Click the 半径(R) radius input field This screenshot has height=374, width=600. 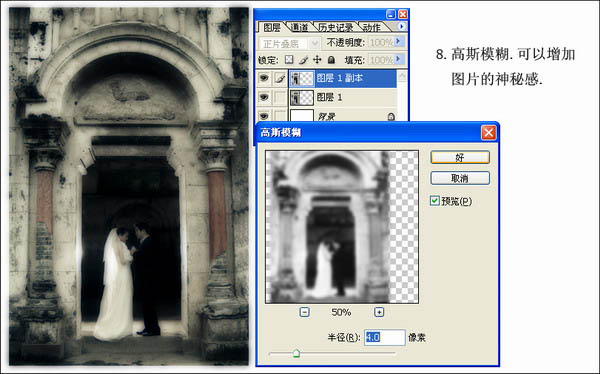click(x=385, y=337)
